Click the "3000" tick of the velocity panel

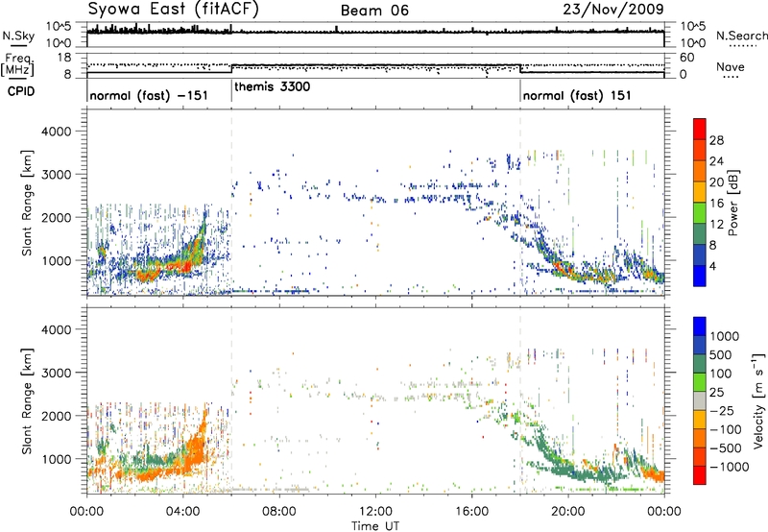(x=56, y=373)
